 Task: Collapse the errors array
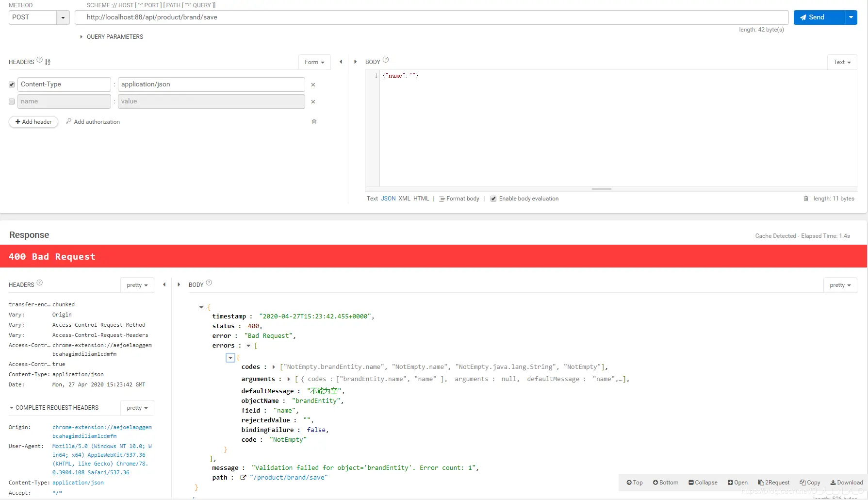tap(248, 346)
